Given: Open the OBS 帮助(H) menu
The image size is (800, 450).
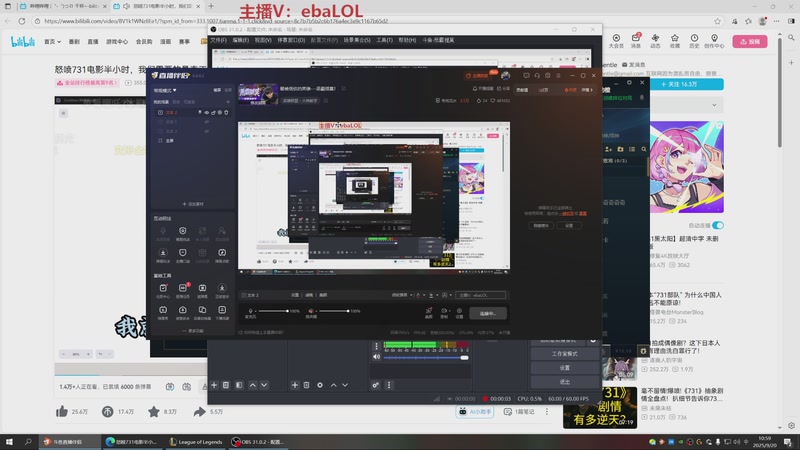Looking at the screenshot, I should coord(407,40).
